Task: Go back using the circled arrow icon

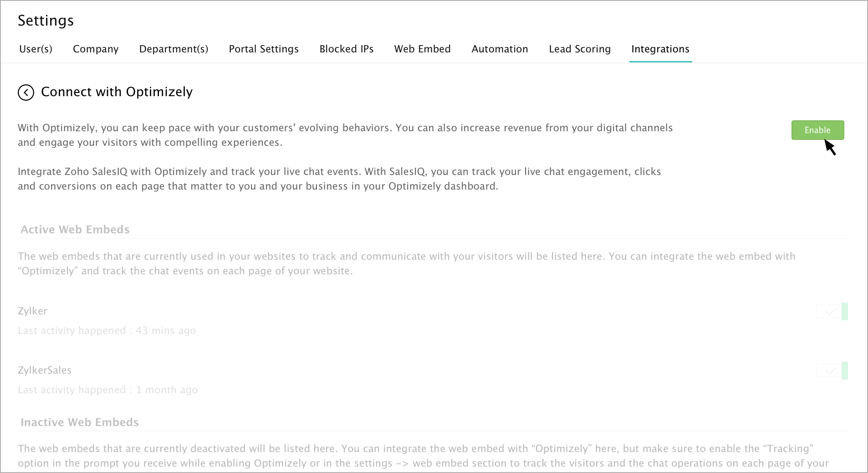Action: click(x=26, y=93)
